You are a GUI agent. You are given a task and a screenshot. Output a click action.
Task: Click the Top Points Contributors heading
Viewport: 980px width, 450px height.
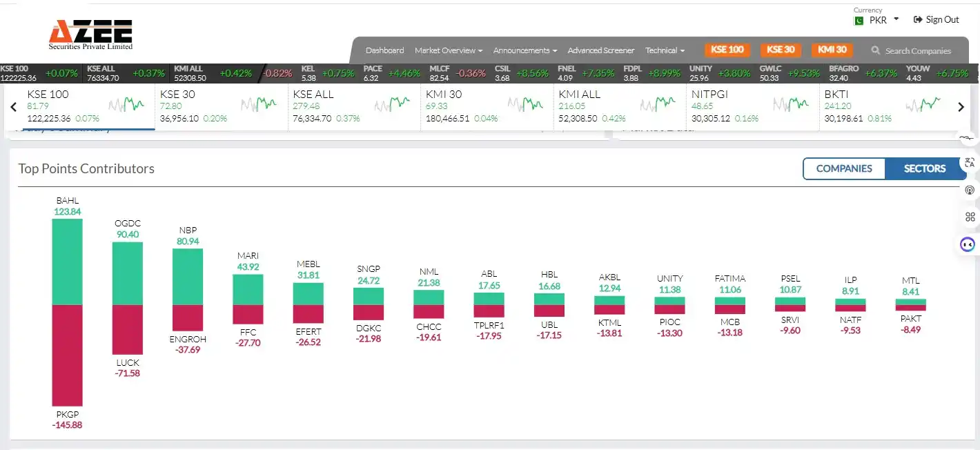pos(86,168)
